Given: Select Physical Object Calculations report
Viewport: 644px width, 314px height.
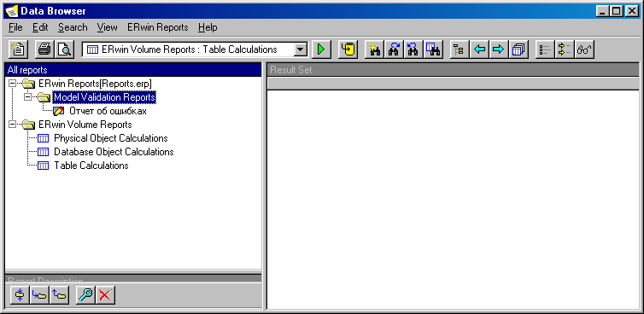Looking at the screenshot, I should (x=111, y=138).
